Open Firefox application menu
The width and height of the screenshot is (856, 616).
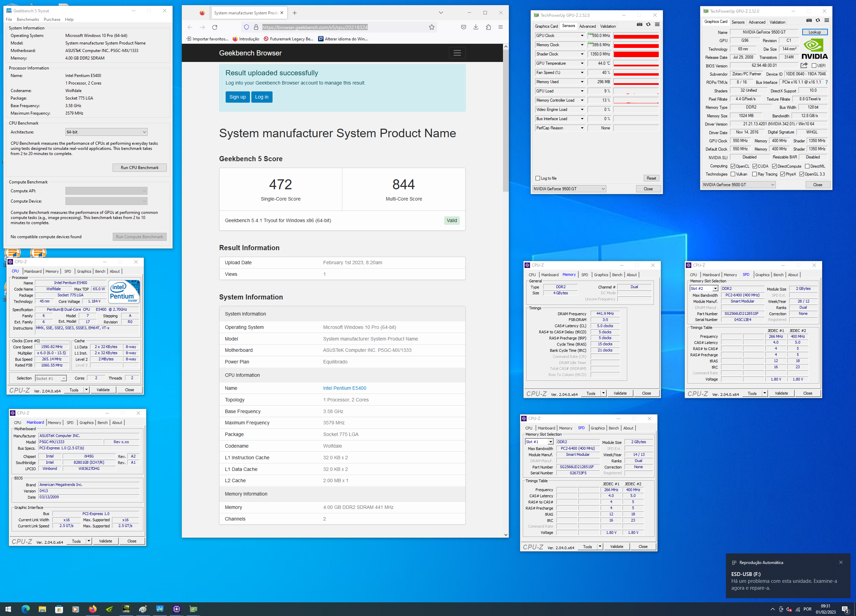501,27
